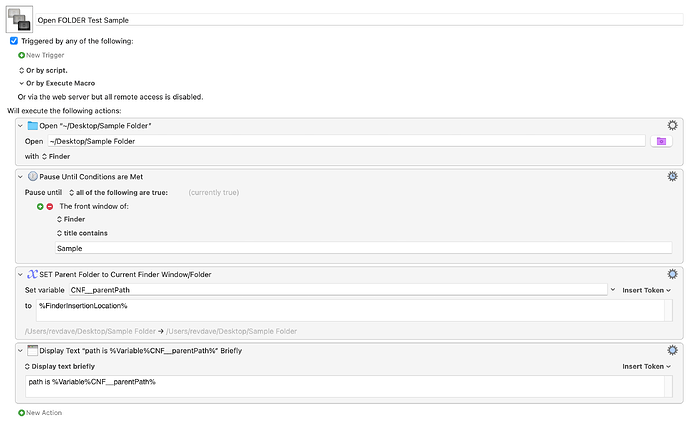Open gear menu for SET Parent Folder action
Image resolution: width=689 pixels, height=422 pixels.
pos(672,274)
